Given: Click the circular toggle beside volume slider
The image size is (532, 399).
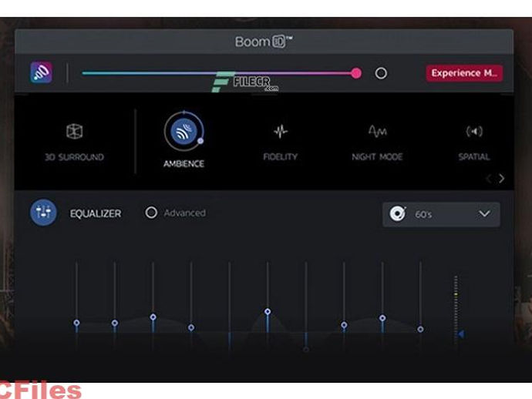Looking at the screenshot, I should point(381,73).
